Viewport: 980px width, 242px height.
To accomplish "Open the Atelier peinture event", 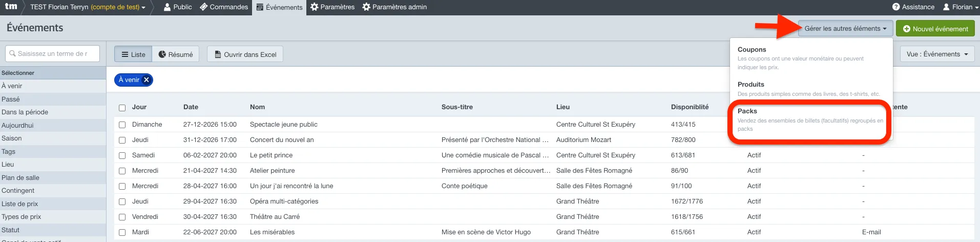I will [272, 171].
